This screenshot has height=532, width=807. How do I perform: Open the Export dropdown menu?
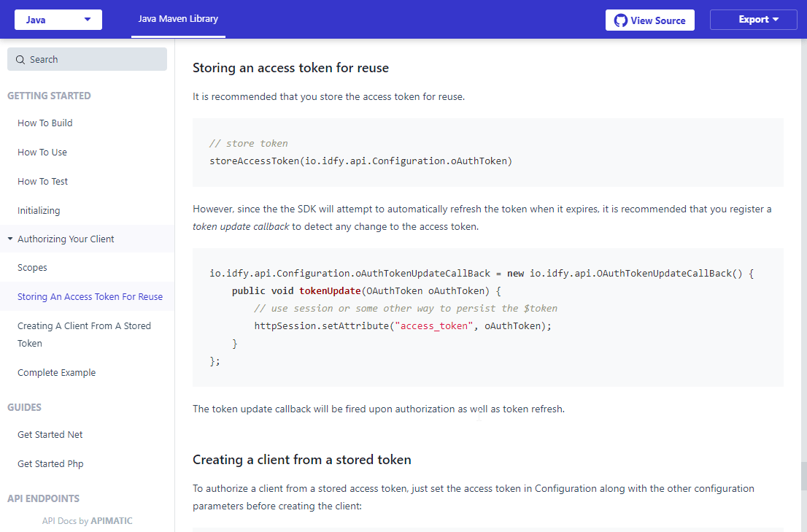tap(753, 20)
